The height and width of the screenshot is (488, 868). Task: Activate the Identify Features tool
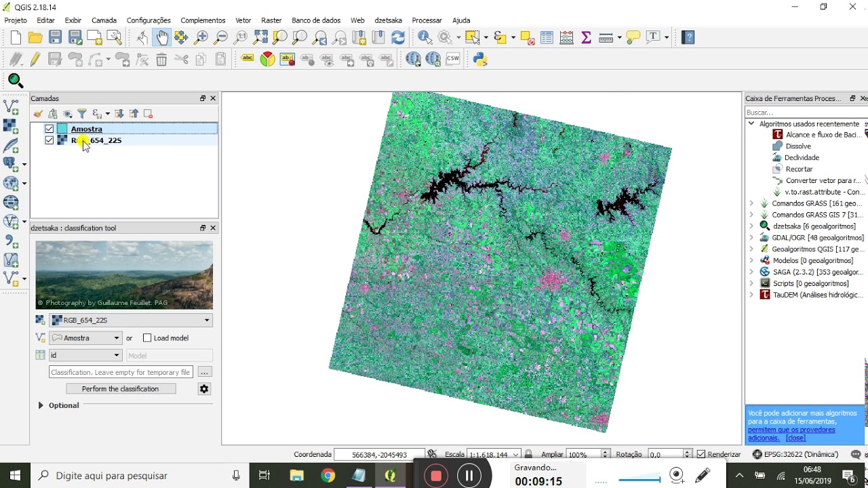pos(425,38)
